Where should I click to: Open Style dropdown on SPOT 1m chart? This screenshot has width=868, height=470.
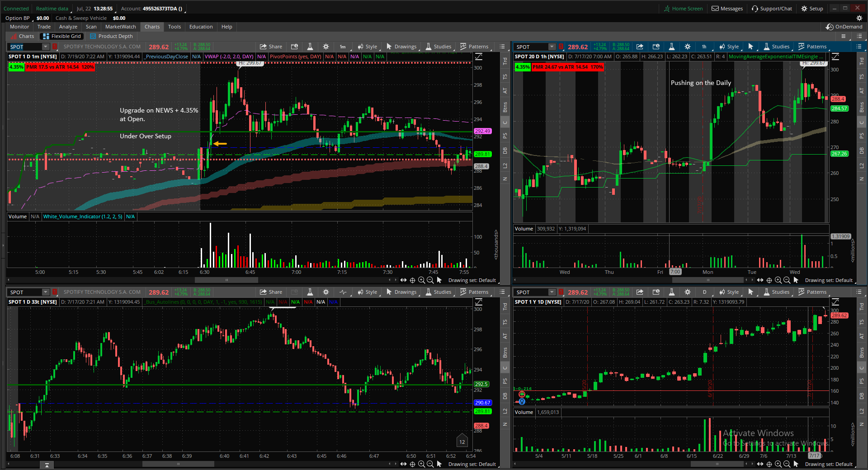pyautogui.click(x=368, y=47)
